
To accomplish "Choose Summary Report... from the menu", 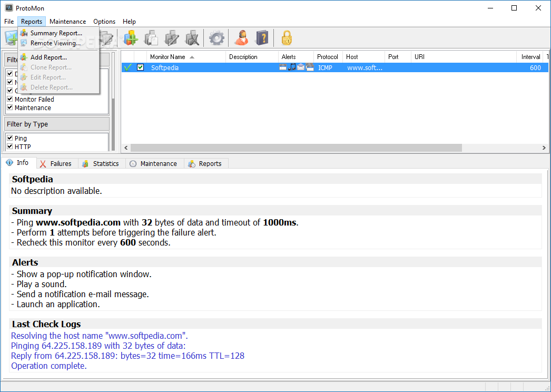I will (x=58, y=33).
